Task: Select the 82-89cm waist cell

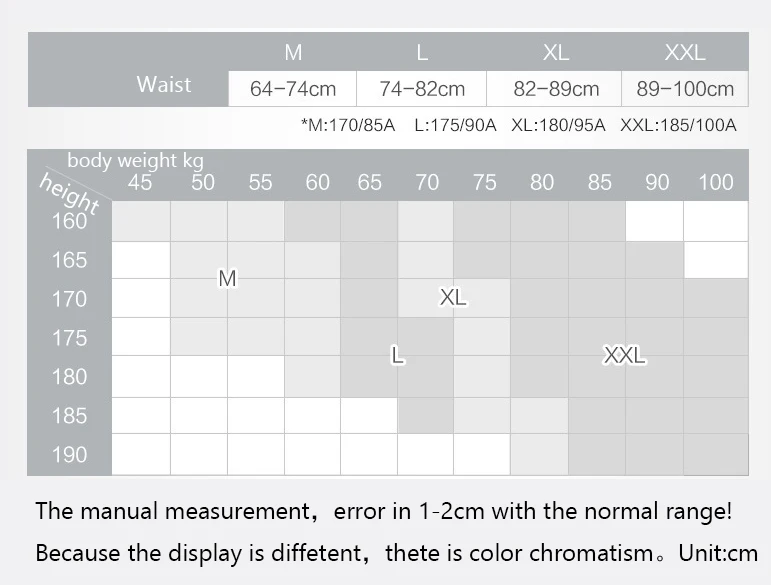Action: pyautogui.click(x=556, y=89)
